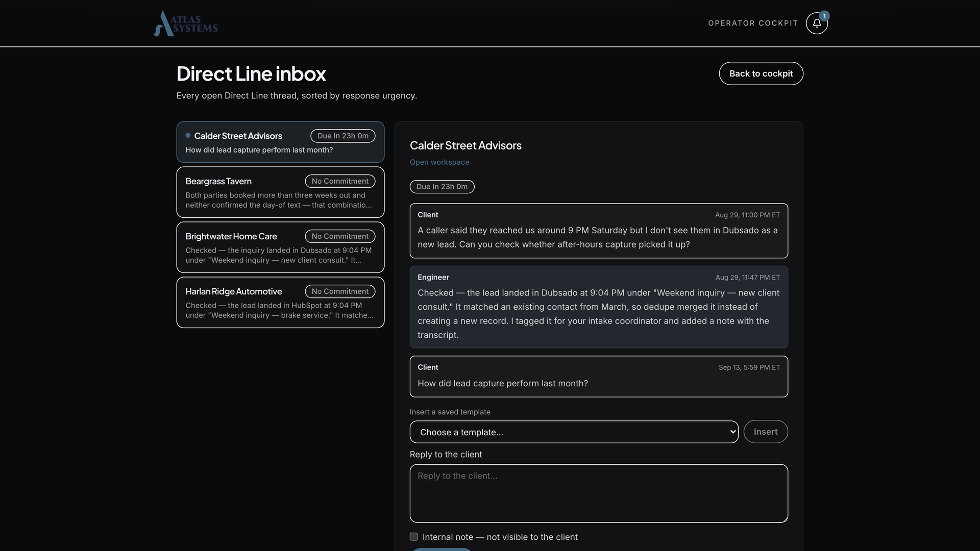The width and height of the screenshot is (980, 551).
Task: Select the Harlan Ridge Automotive thread
Action: [280, 303]
